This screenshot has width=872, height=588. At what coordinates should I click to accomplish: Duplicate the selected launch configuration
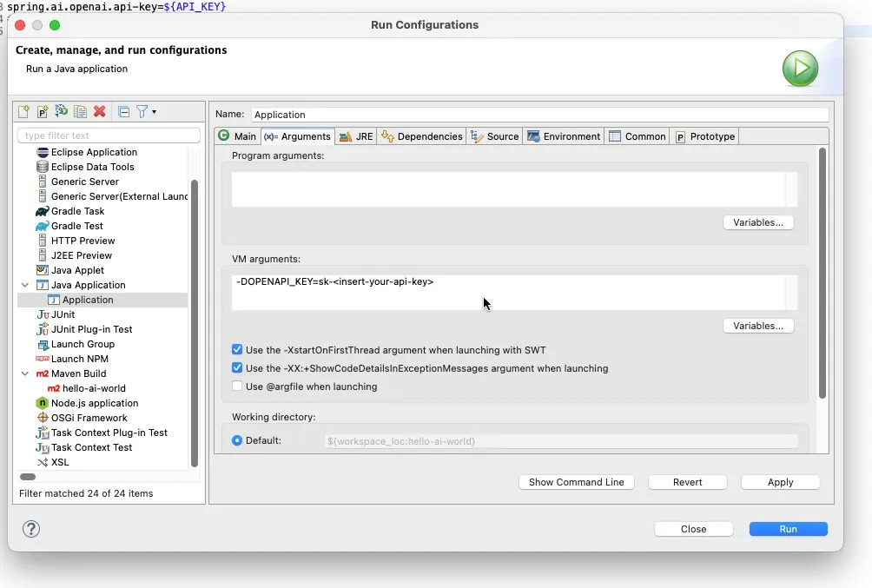80,111
